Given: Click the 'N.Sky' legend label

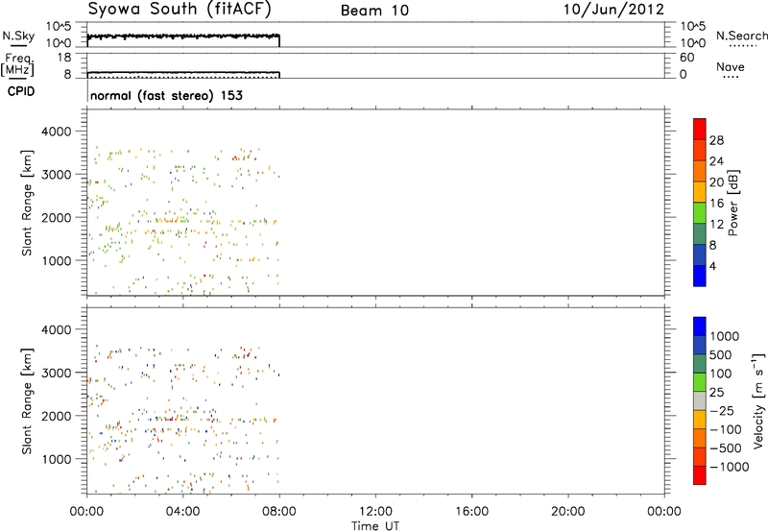Looking at the screenshot, I should [18, 36].
